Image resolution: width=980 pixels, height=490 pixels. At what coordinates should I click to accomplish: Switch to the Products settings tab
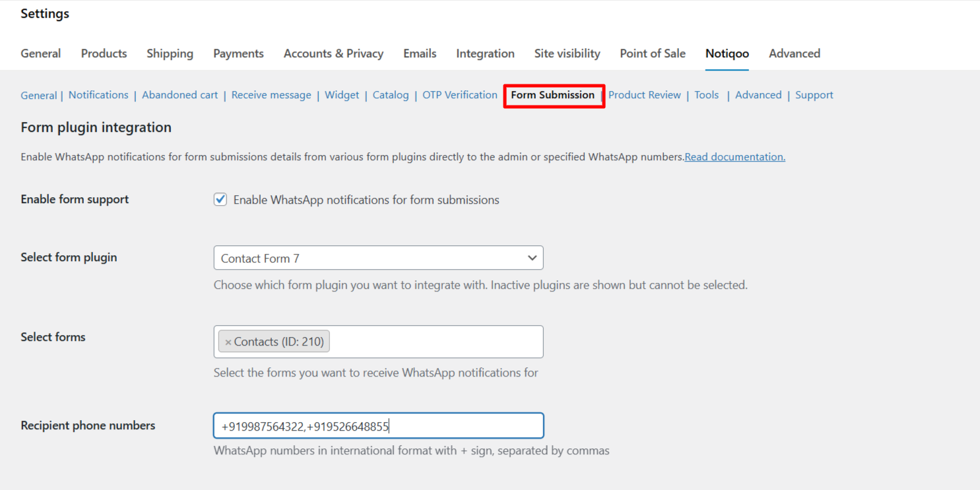click(104, 53)
